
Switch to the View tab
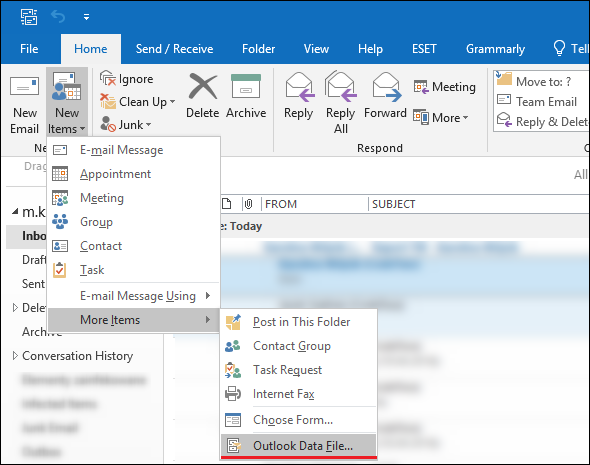point(316,49)
